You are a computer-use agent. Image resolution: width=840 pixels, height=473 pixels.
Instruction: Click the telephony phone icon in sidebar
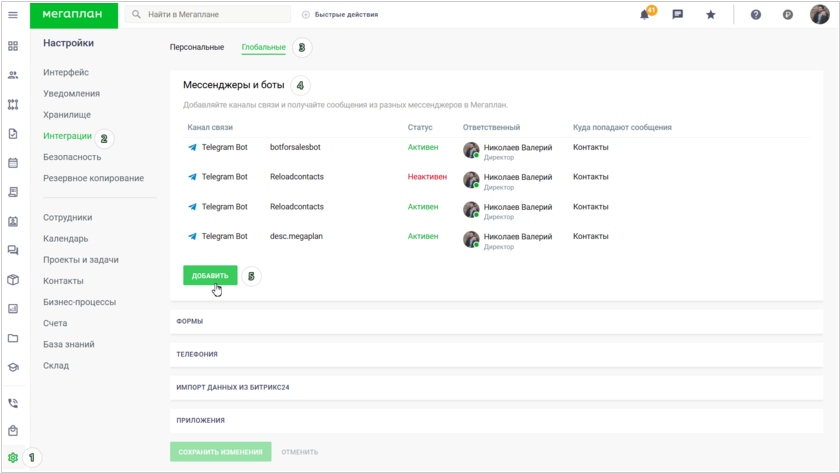point(13,403)
